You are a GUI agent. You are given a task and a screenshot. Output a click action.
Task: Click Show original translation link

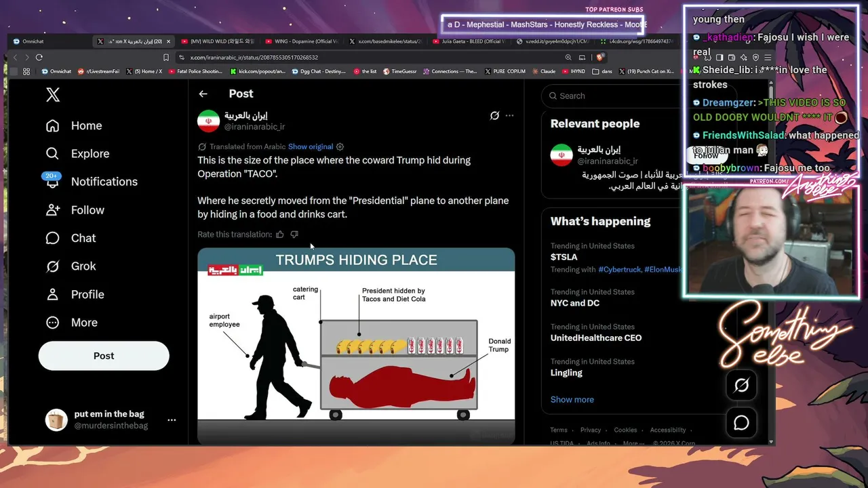(311, 146)
